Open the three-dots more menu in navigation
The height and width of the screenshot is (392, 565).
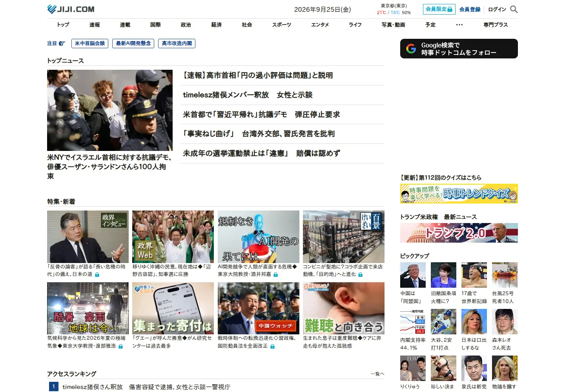click(x=459, y=25)
